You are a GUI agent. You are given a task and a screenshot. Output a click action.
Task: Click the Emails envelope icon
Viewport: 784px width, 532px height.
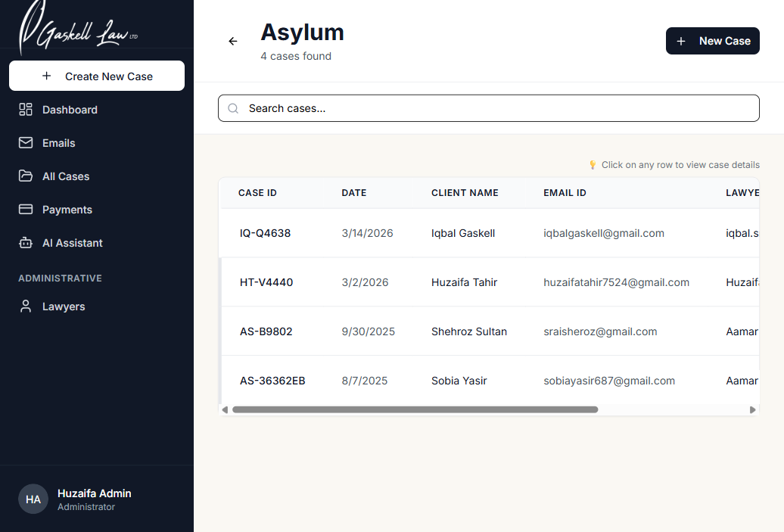click(26, 143)
